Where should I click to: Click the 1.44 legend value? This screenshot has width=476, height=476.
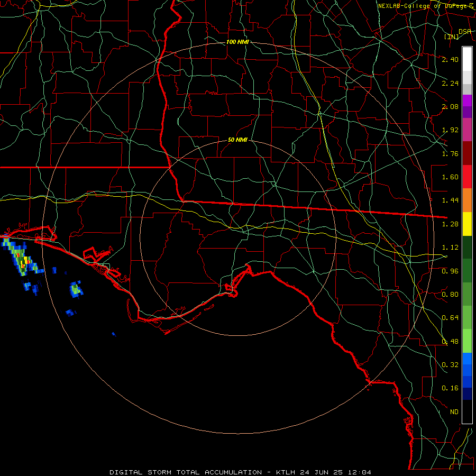tap(450, 200)
